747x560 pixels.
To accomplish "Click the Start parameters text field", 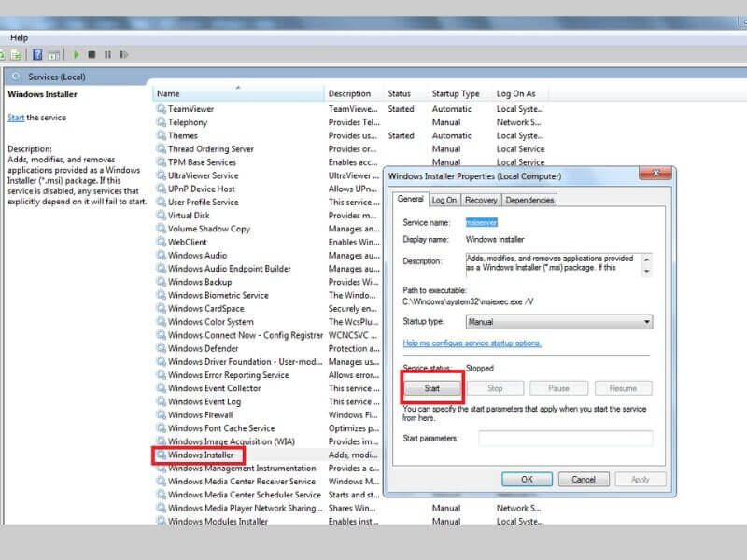I will tap(565, 438).
